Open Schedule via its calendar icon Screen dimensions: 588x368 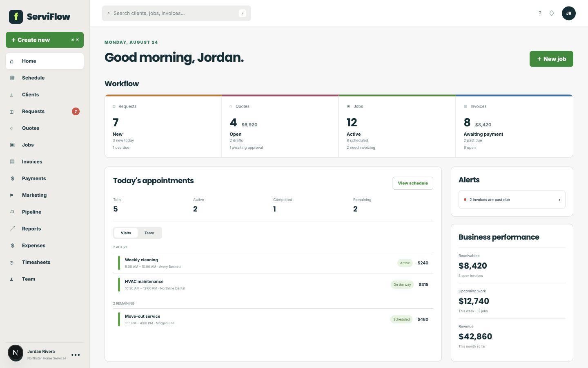pos(12,78)
